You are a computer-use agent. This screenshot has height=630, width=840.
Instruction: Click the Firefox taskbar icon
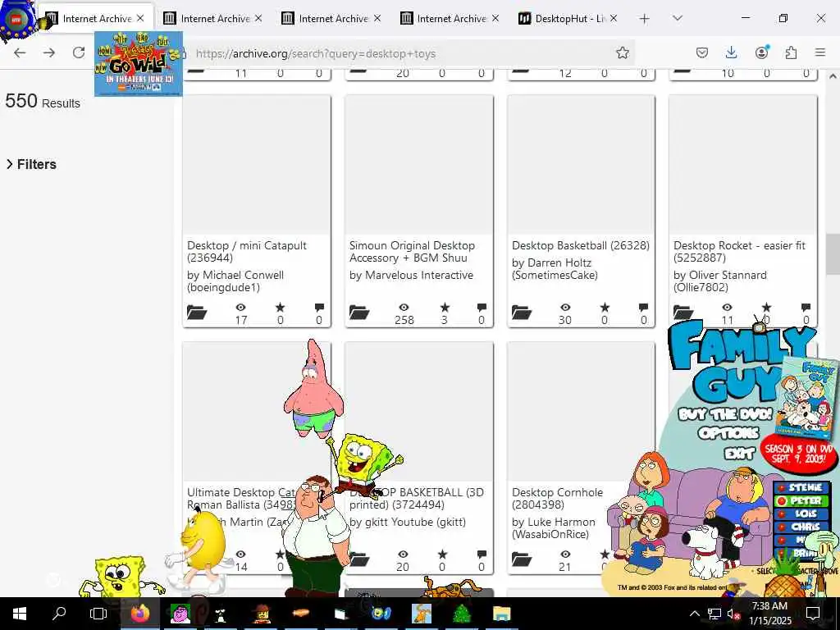click(x=139, y=614)
